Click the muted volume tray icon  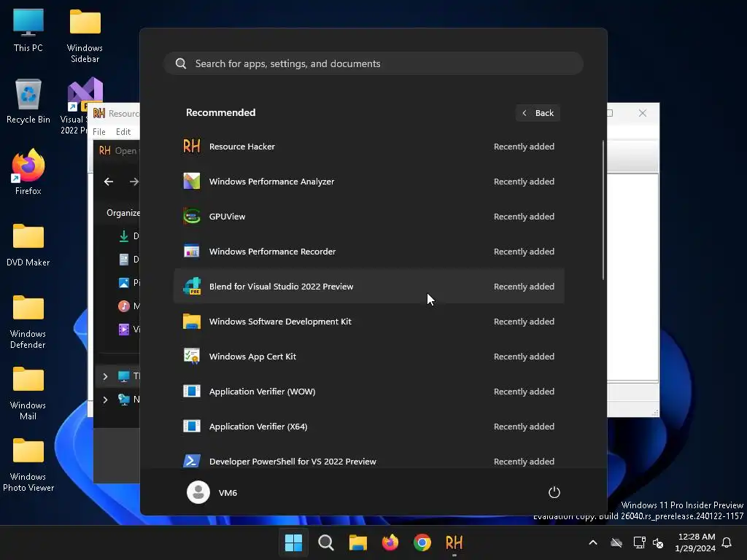[x=658, y=542]
